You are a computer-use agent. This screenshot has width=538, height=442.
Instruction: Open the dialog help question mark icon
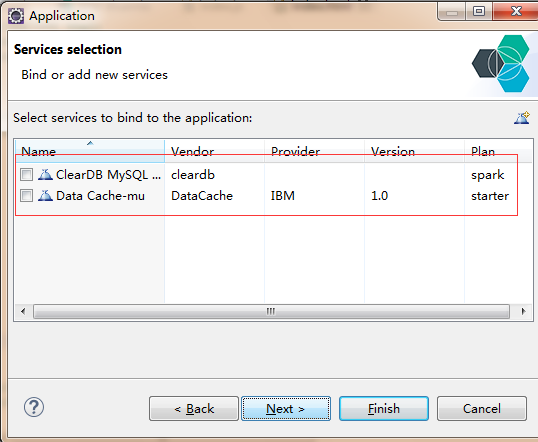(34, 407)
